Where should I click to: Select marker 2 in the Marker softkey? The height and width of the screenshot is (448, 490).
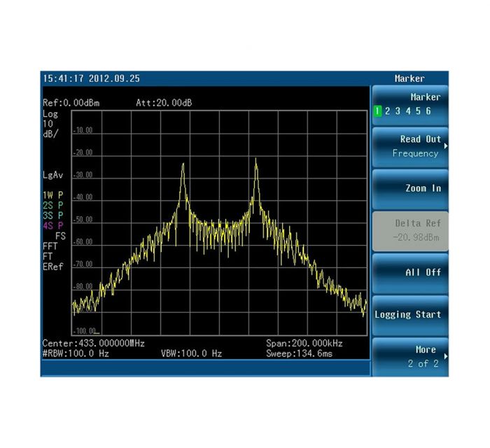pos(387,111)
